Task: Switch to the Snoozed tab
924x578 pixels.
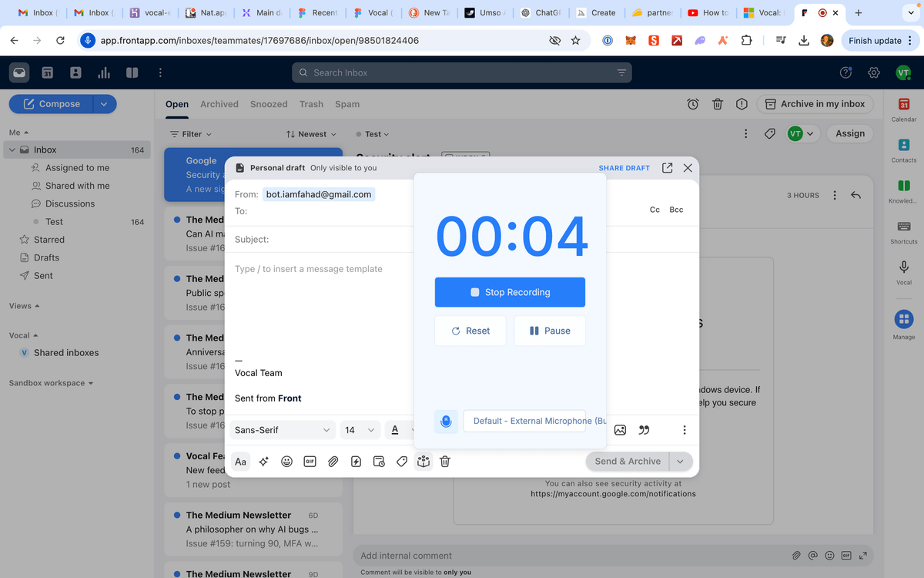Action: point(269,104)
